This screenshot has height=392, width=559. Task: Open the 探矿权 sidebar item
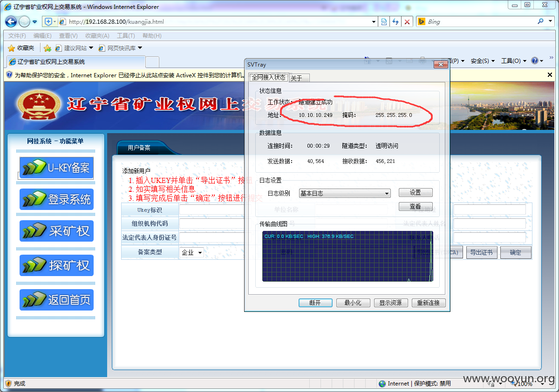(56, 265)
